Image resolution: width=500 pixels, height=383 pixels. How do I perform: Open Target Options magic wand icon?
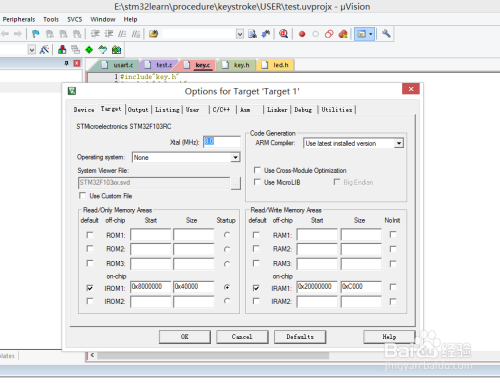click(x=44, y=50)
